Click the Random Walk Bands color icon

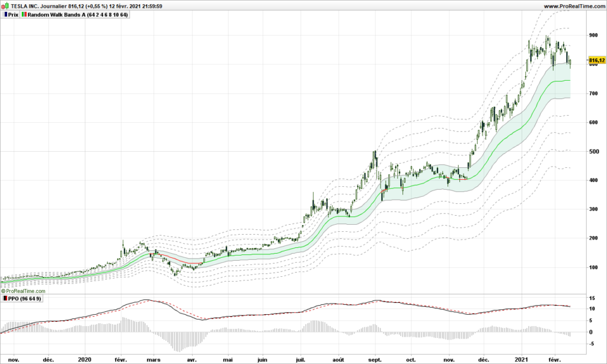point(24,15)
